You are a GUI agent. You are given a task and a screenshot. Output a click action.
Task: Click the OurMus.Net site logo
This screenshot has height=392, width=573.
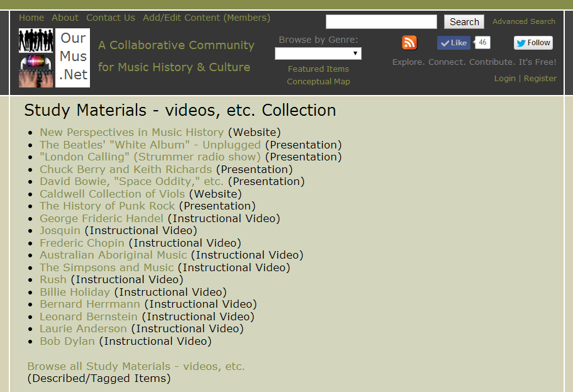pyautogui.click(x=54, y=58)
